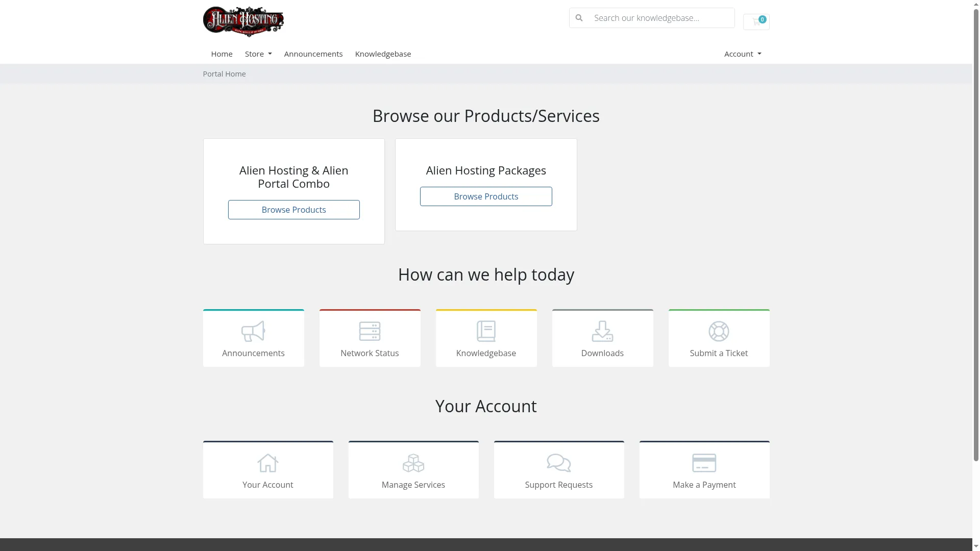Viewport: 980px width, 551px height.
Task: Open the Support Requests label
Action: 559,485
